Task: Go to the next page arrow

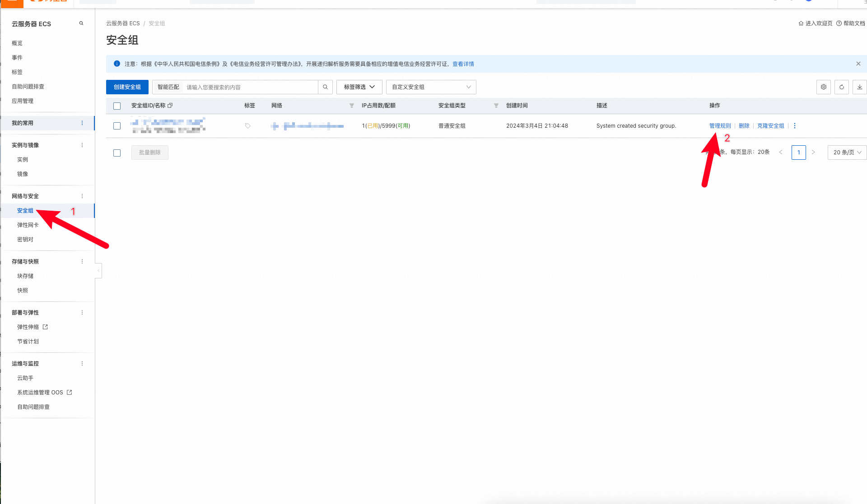Action: (x=813, y=153)
